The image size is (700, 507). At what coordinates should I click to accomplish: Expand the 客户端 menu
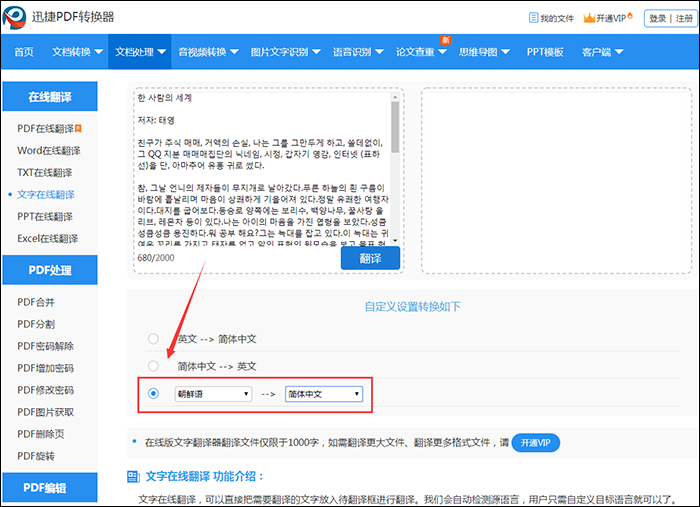click(x=602, y=52)
